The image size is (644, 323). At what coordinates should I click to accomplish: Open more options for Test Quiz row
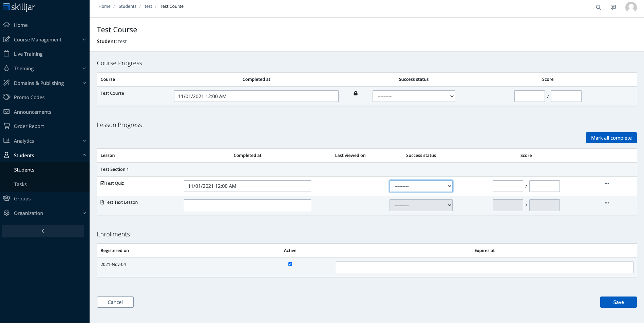click(607, 184)
